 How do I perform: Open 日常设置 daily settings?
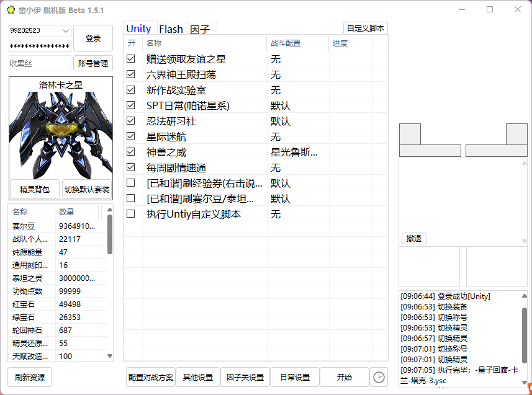point(295,377)
